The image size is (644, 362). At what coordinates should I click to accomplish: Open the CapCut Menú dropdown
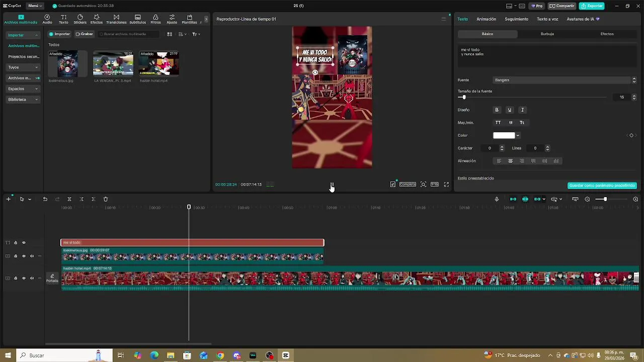pyautogui.click(x=35, y=6)
